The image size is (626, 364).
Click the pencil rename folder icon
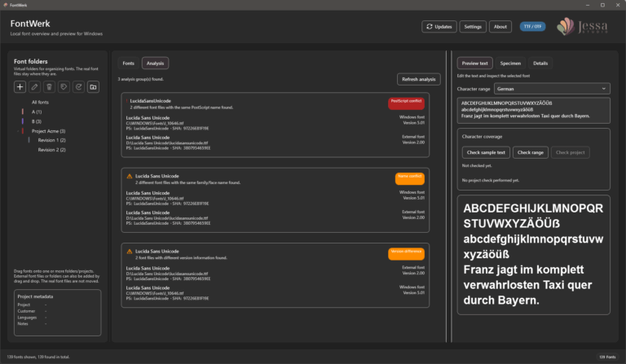tap(34, 86)
